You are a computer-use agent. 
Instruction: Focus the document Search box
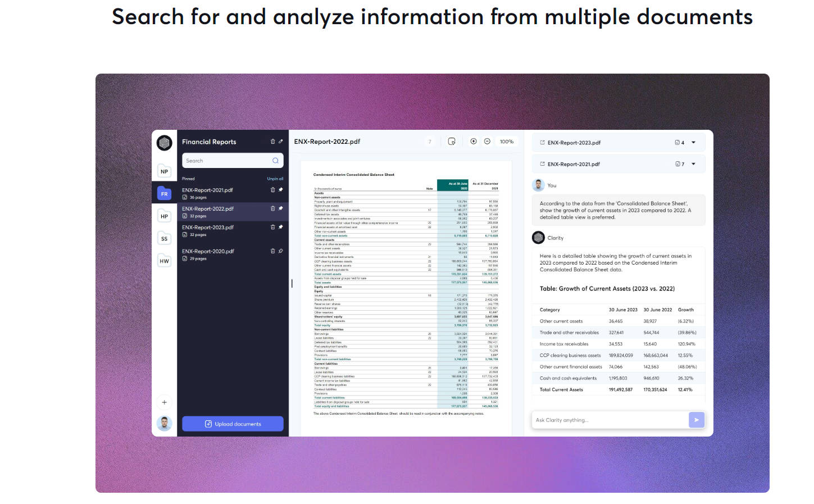coord(228,161)
